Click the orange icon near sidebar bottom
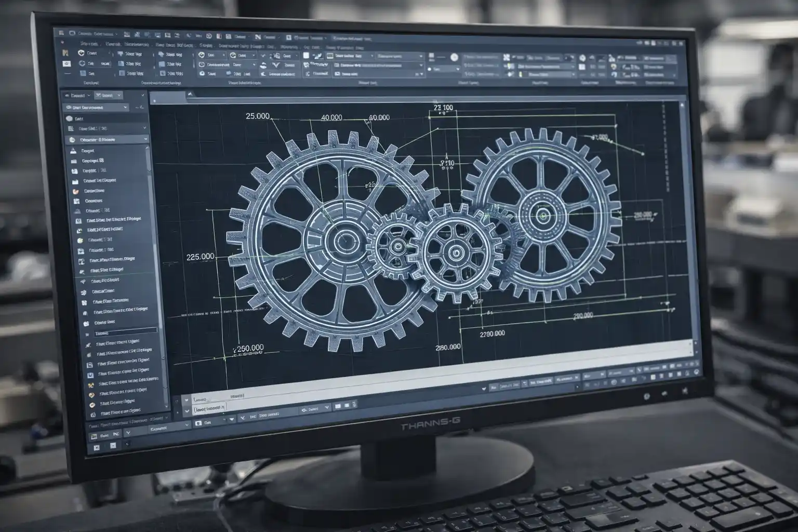The height and width of the screenshot is (532, 798). click(x=91, y=385)
